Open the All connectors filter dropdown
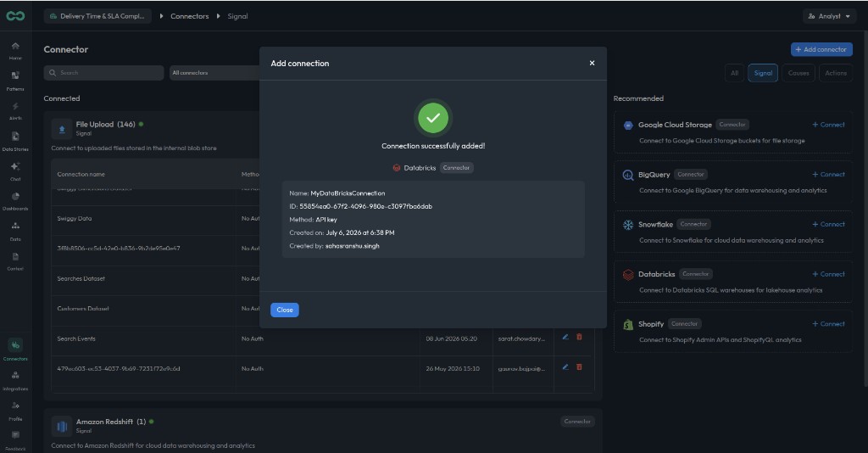This screenshot has width=868, height=453. point(214,73)
